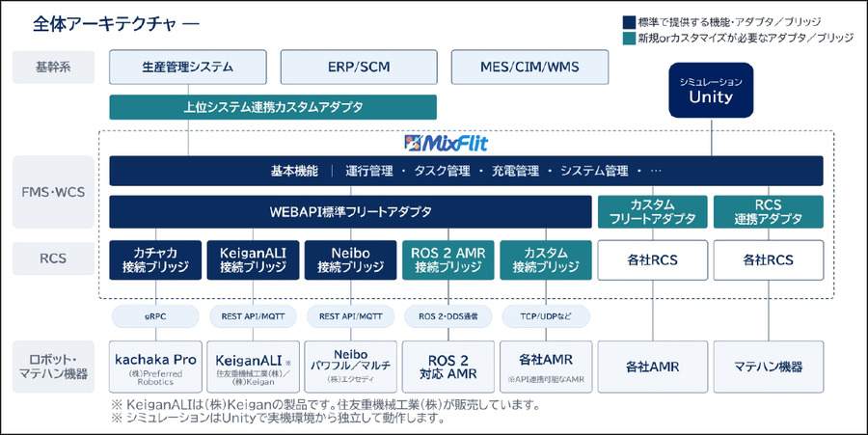
Task: Click the 各社RCS box under カスタムフリートアダプタ
Action: (x=653, y=260)
